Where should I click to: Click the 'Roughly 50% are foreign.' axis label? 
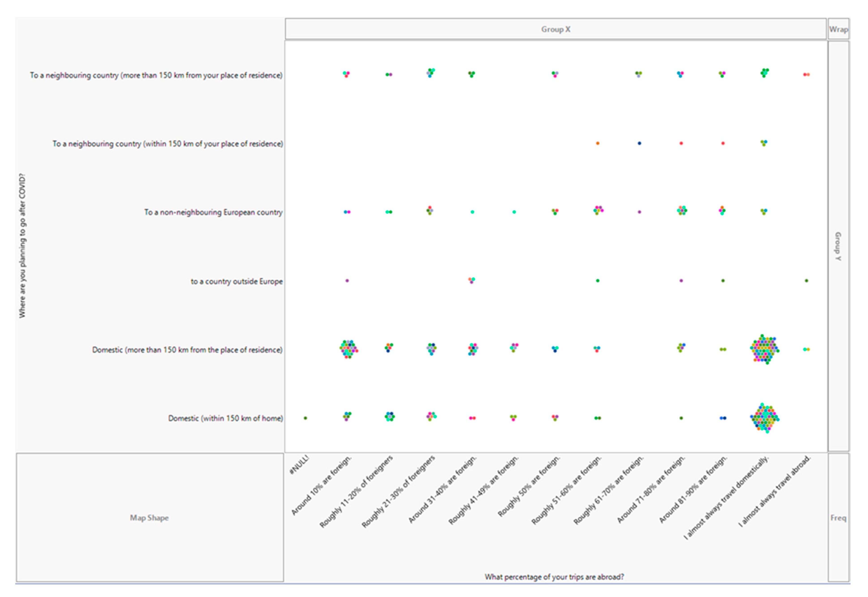pyautogui.click(x=528, y=487)
